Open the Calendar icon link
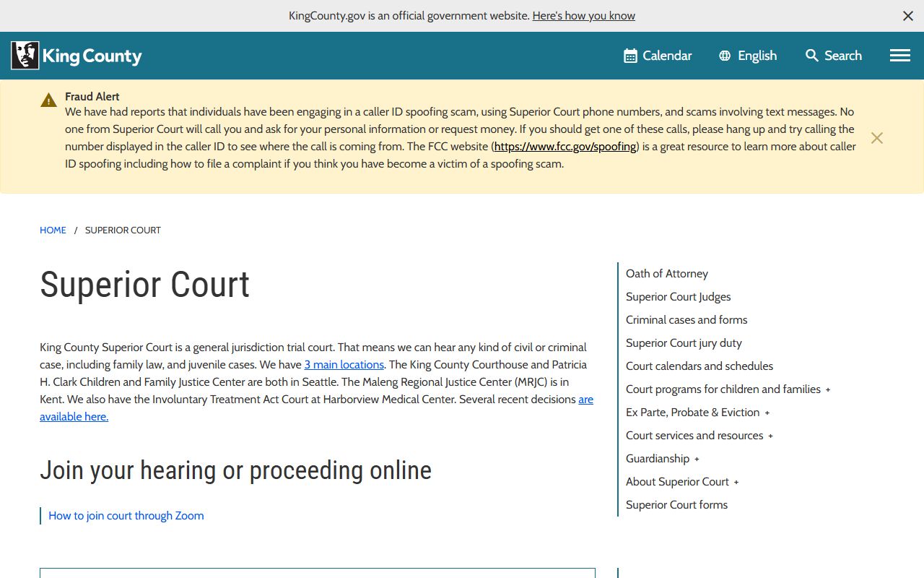 (x=630, y=56)
